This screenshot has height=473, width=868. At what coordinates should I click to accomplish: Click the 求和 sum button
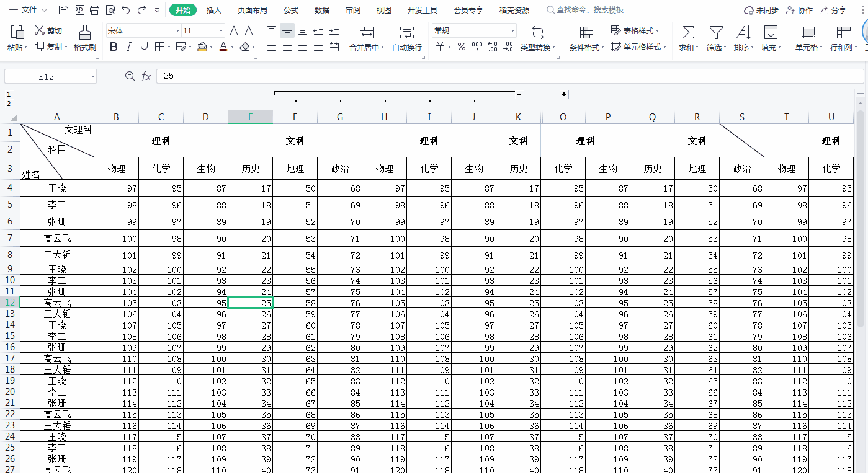[687, 38]
